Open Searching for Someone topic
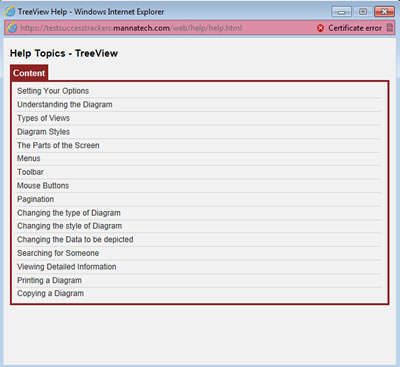 click(58, 253)
